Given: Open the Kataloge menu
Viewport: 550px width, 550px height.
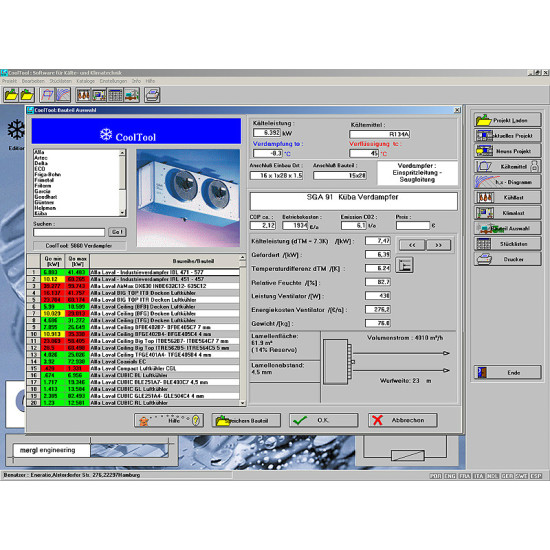Looking at the screenshot, I should [86, 81].
